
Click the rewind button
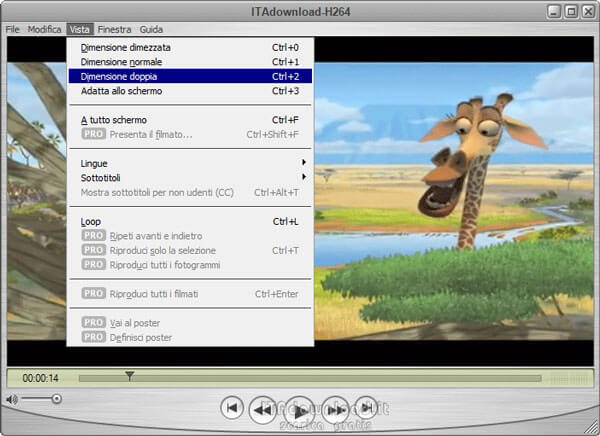coord(262,410)
